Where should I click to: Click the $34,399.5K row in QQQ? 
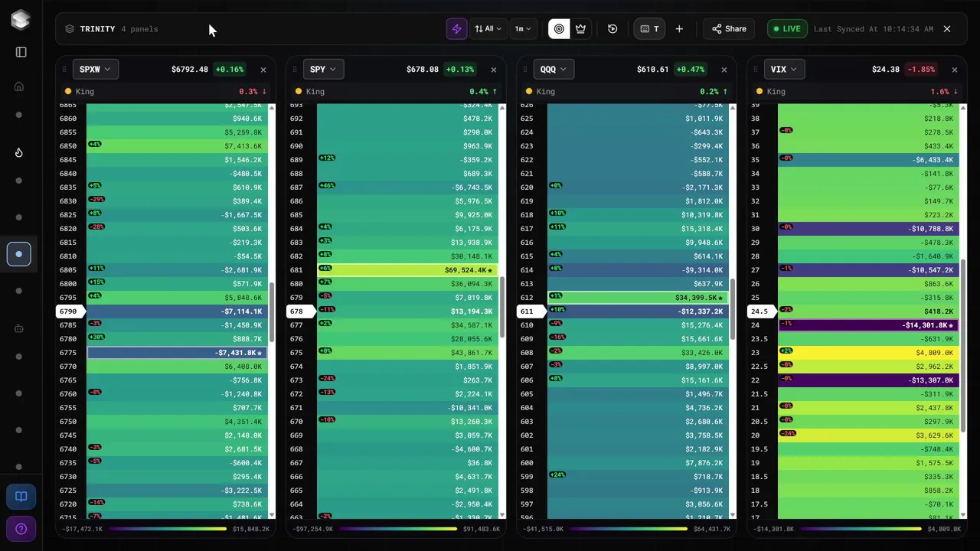(638, 298)
